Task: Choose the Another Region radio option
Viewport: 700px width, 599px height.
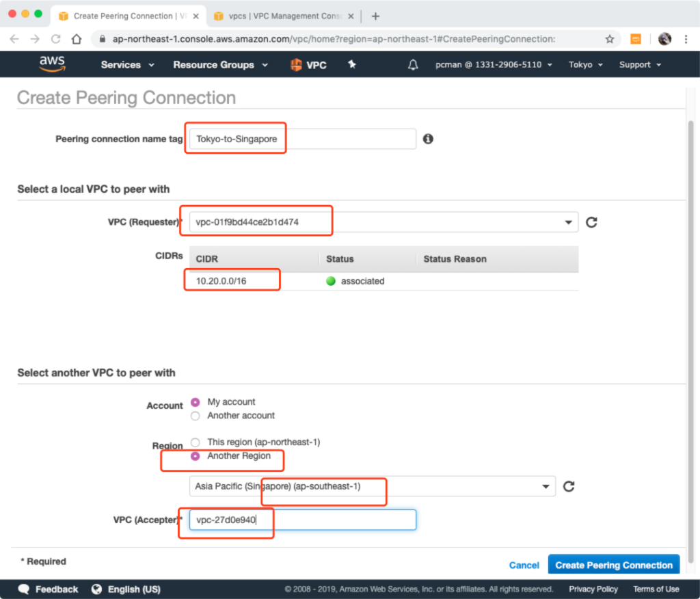Action: click(195, 456)
